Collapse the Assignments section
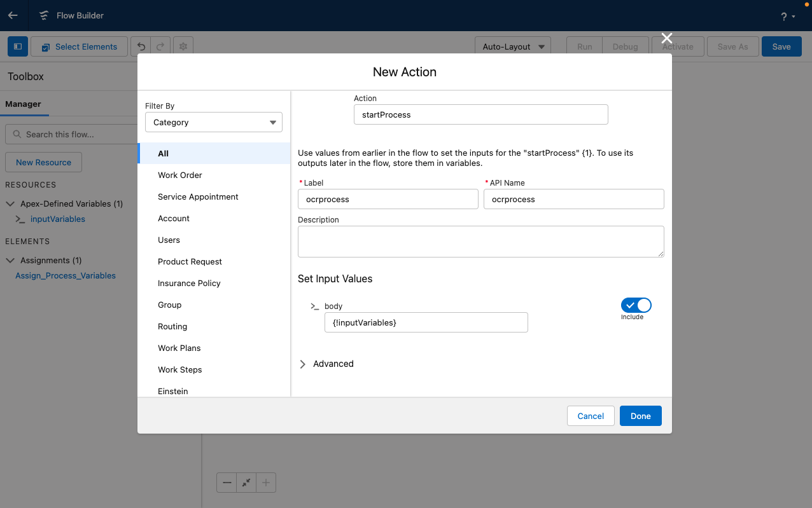812x508 pixels. pyautogui.click(x=10, y=261)
